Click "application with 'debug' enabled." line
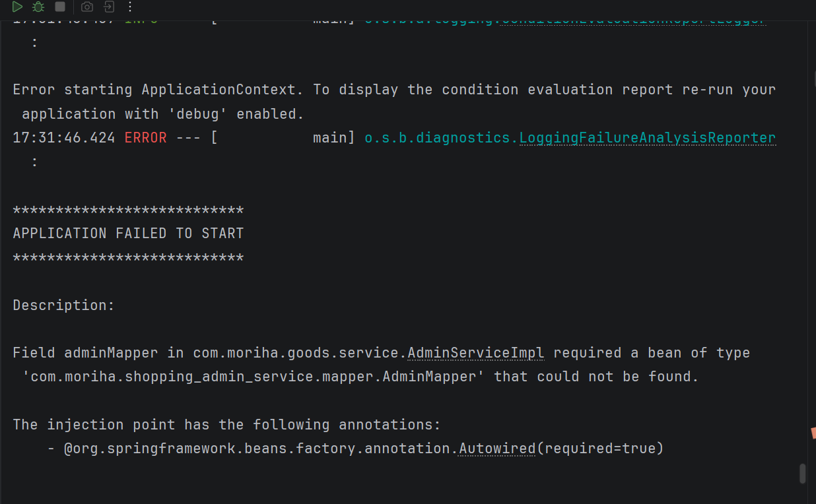 tap(163, 114)
